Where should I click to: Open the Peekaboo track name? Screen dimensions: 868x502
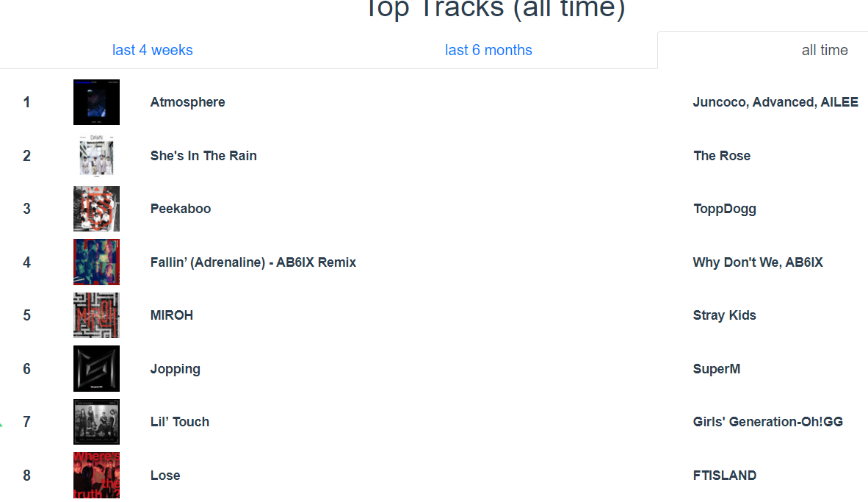pyautogui.click(x=181, y=209)
